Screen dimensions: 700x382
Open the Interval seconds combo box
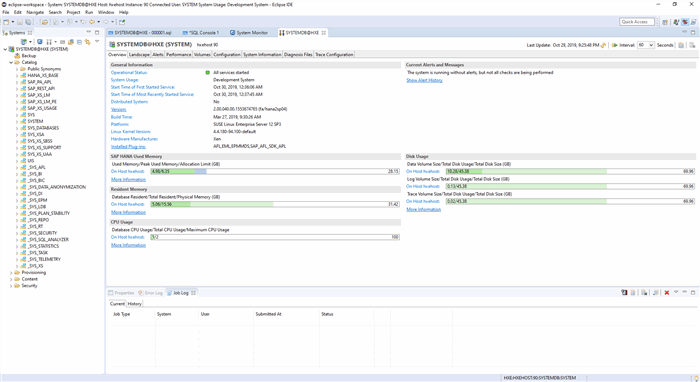[x=646, y=45]
